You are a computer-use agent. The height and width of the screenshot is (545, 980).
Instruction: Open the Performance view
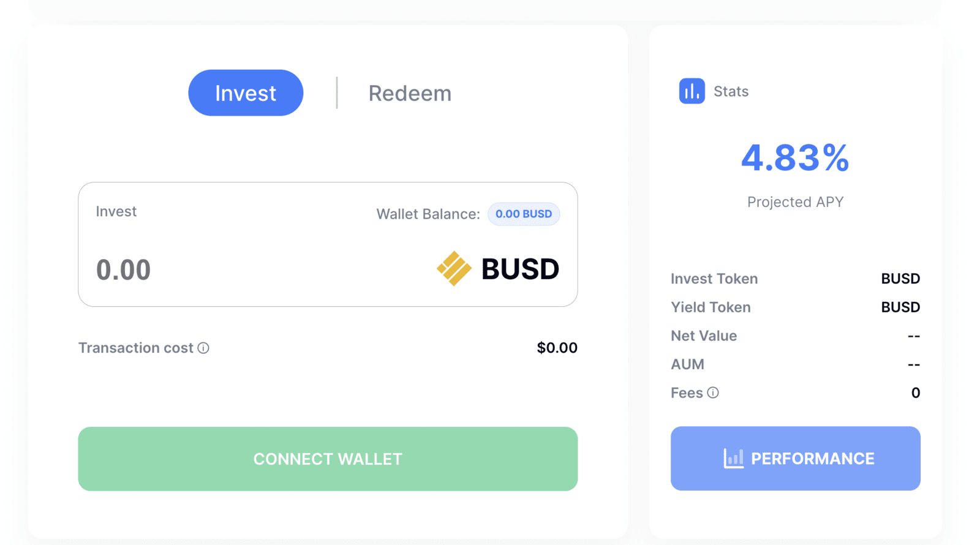coord(795,458)
